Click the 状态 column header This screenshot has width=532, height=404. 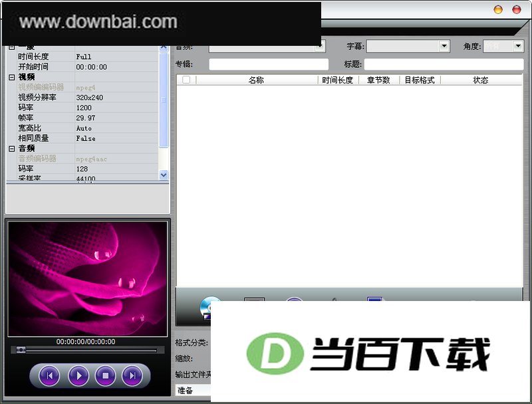(481, 80)
